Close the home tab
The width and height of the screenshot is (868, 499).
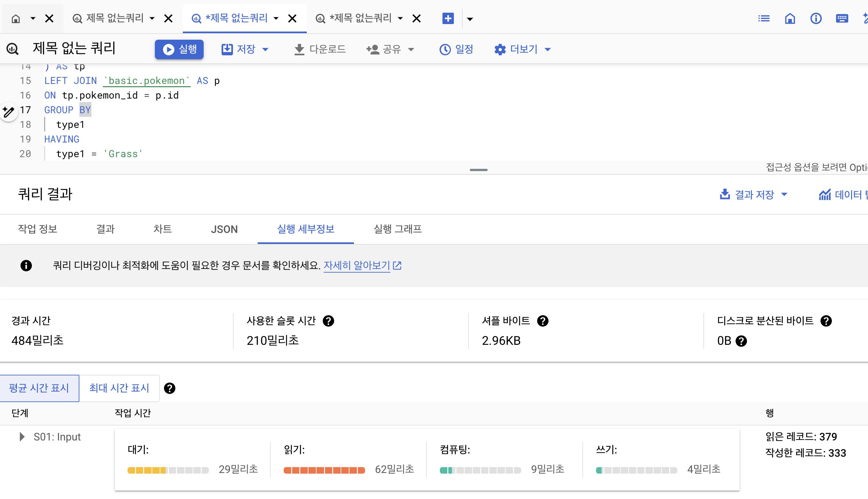pyautogui.click(x=49, y=19)
